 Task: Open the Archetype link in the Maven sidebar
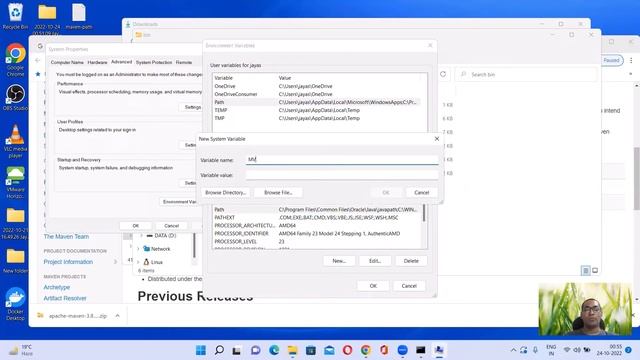[57, 287]
